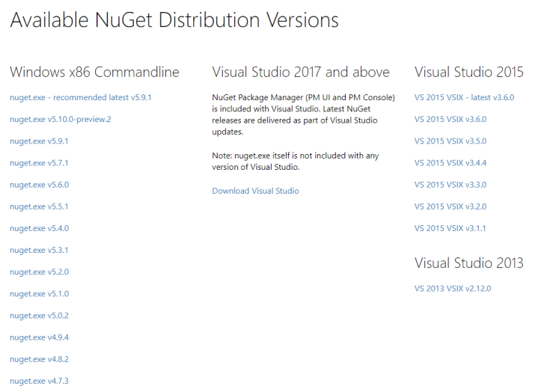Click the nuget.exe v4.8.2 link
544x392 pixels.
pyautogui.click(x=39, y=359)
